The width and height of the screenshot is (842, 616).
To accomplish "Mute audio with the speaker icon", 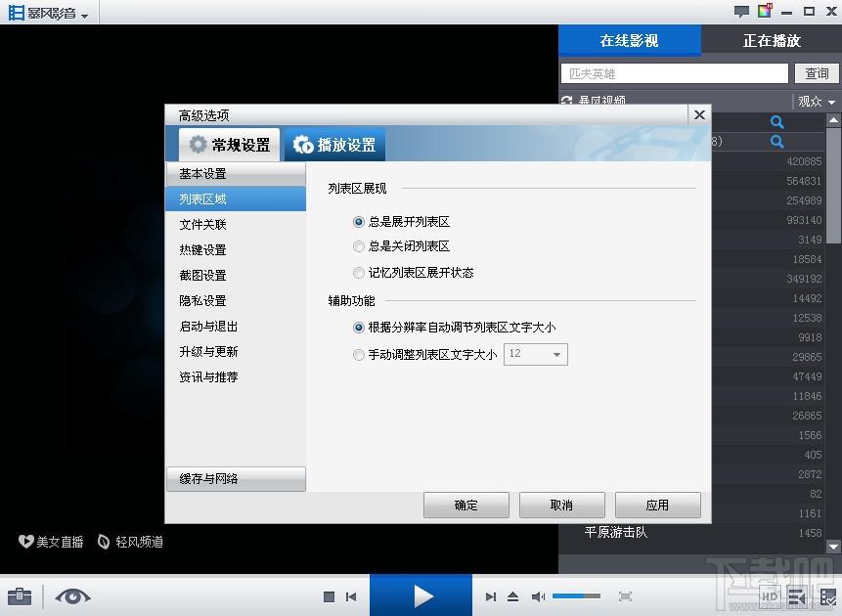I will pos(538,595).
